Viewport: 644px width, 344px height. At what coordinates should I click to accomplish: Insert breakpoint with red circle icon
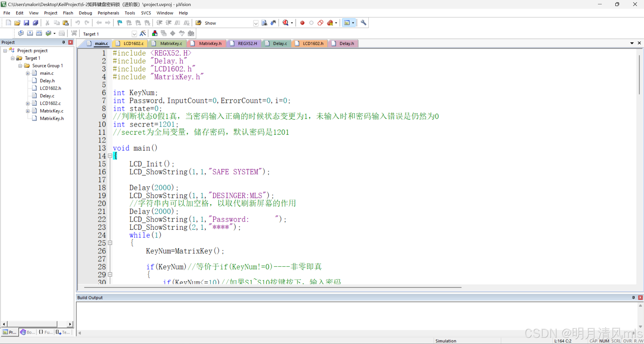pos(302,23)
